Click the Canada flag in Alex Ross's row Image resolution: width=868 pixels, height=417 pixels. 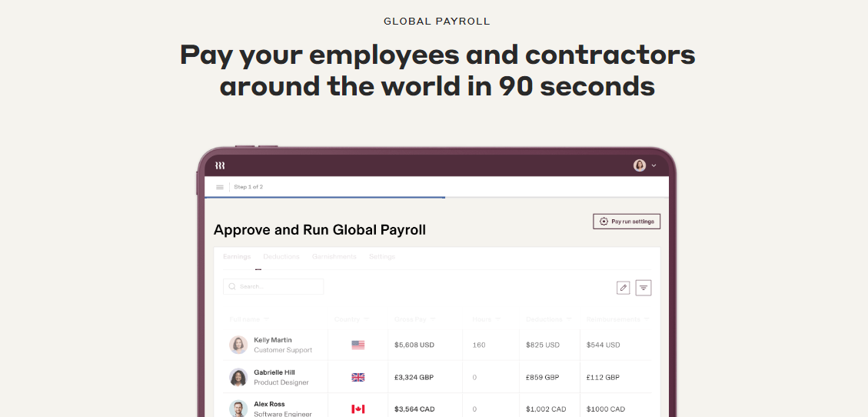click(358, 409)
